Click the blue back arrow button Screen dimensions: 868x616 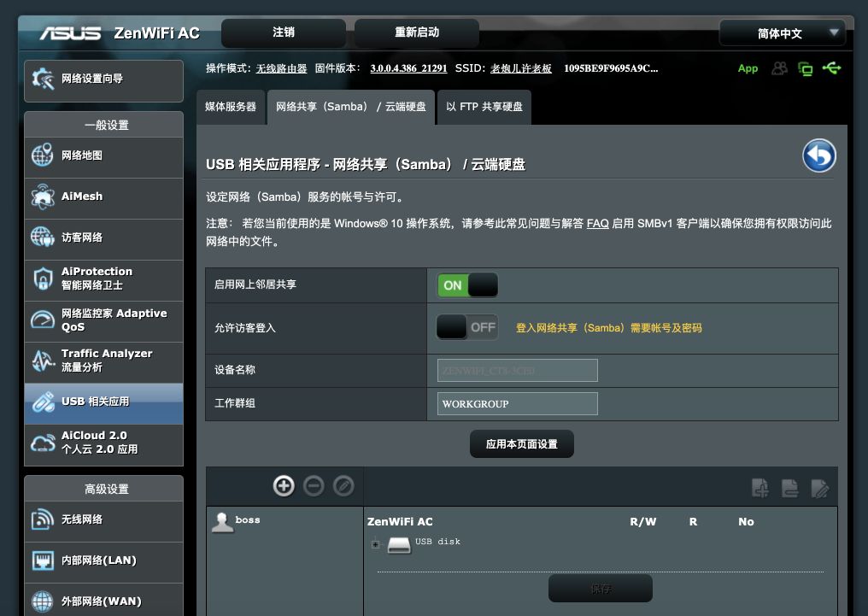point(818,156)
